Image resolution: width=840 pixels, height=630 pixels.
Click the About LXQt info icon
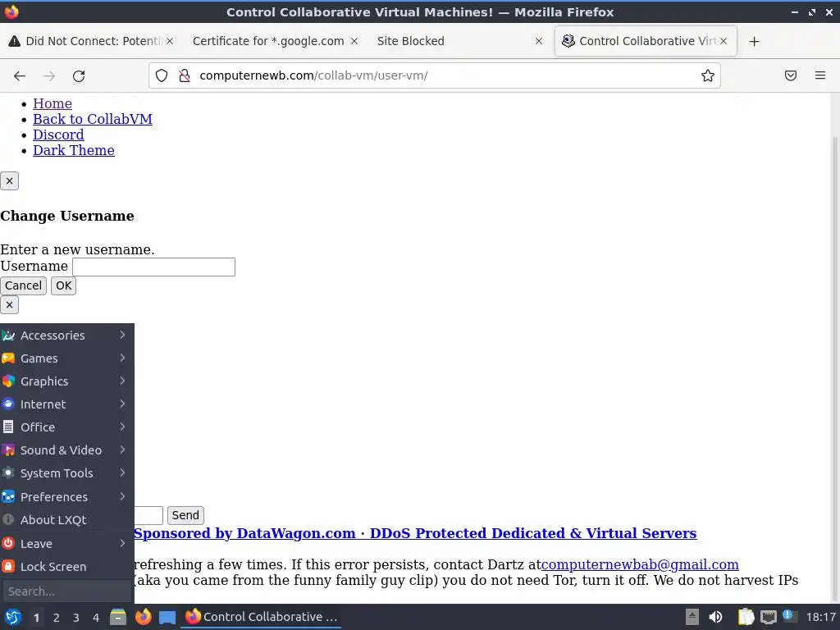pos(8,519)
